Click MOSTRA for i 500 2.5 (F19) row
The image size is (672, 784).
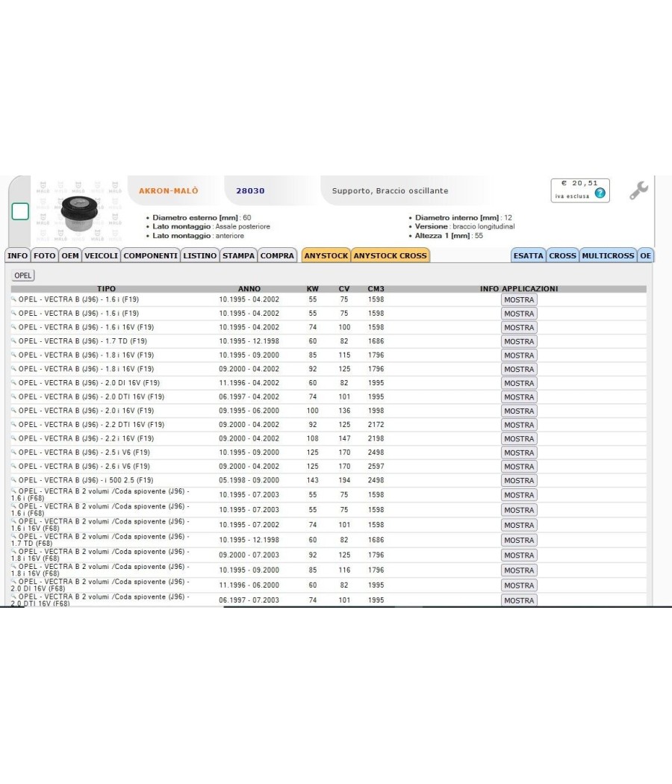(519, 481)
